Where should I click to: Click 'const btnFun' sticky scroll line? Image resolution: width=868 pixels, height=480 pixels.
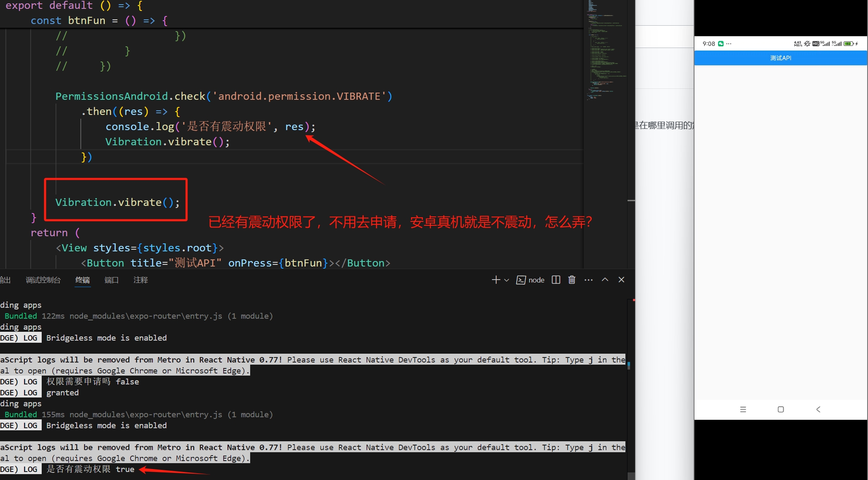click(99, 21)
